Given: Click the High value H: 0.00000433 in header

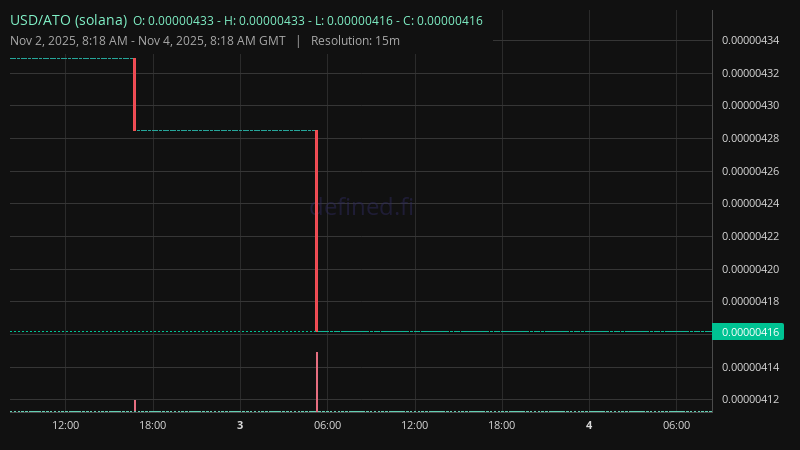Looking at the screenshot, I should pos(264,20).
